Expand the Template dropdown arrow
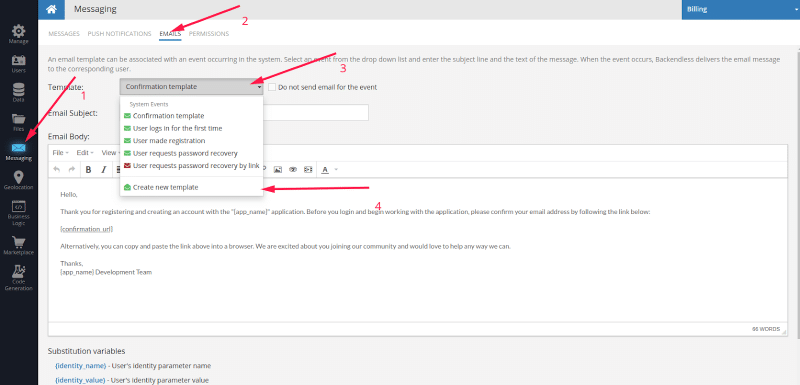Image resolution: width=800 pixels, height=385 pixels. (259, 87)
